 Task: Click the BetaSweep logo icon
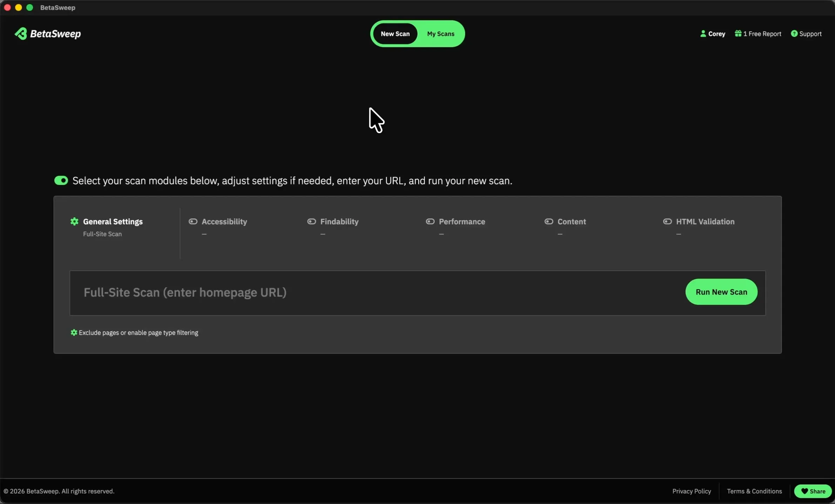tap(21, 34)
